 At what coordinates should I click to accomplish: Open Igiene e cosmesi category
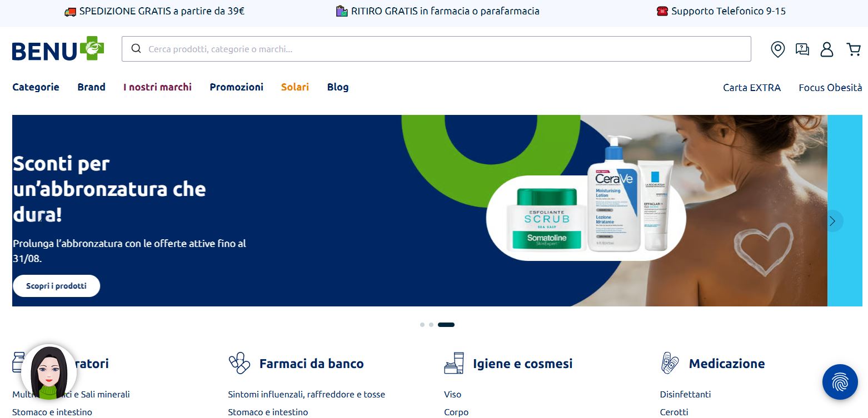[x=522, y=364]
